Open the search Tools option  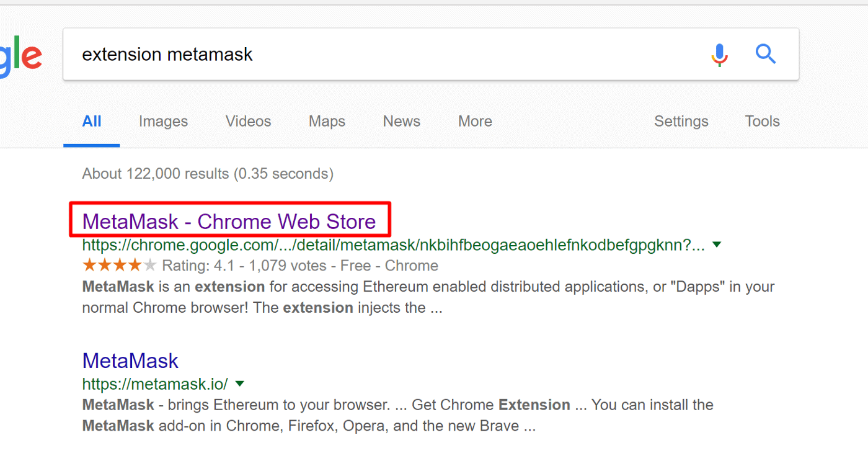[762, 121]
